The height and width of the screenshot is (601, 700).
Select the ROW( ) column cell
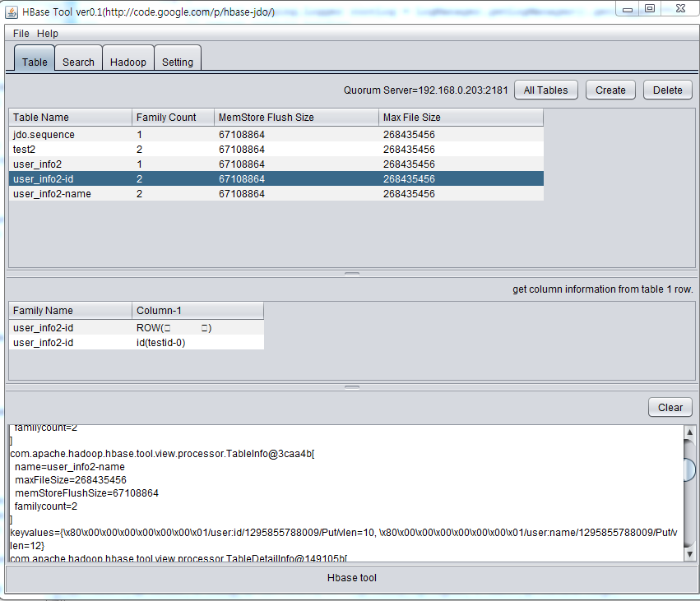coord(197,328)
